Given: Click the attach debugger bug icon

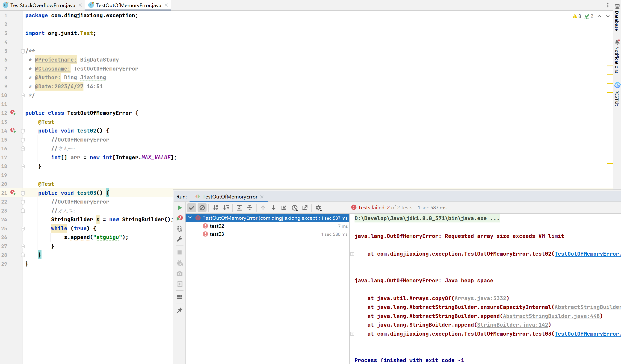Looking at the screenshot, I should (x=180, y=263).
